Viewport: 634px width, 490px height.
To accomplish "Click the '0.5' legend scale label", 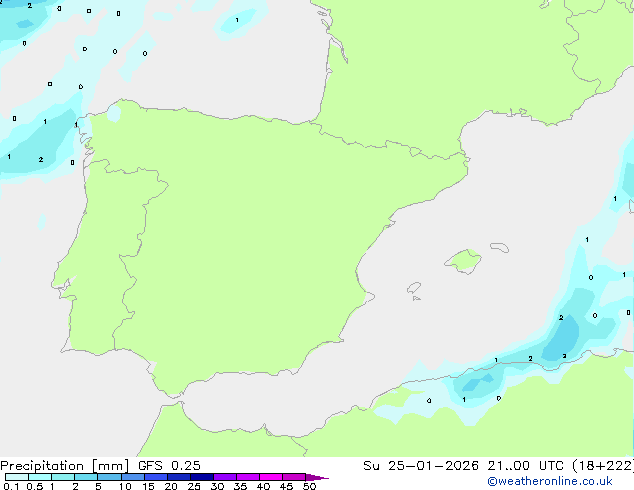I will coord(35,486).
